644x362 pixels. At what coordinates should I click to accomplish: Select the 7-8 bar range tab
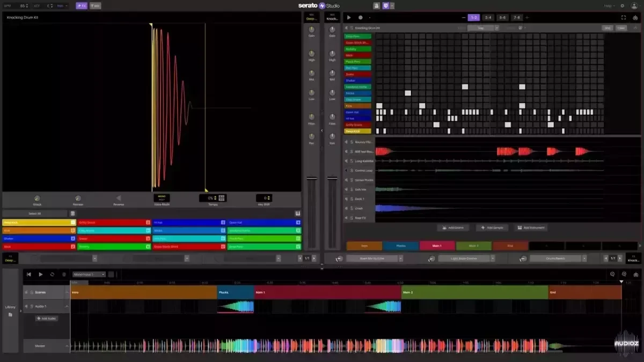coord(516,17)
